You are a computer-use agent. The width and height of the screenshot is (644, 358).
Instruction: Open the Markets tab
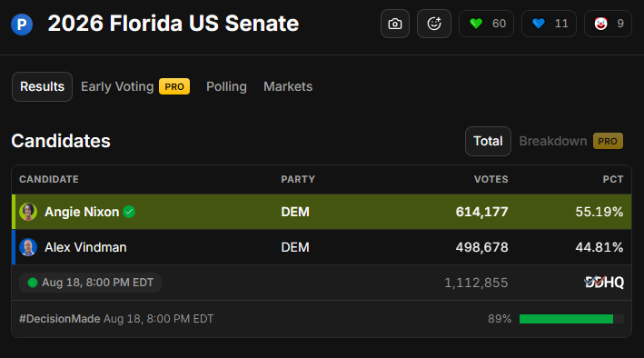point(288,86)
